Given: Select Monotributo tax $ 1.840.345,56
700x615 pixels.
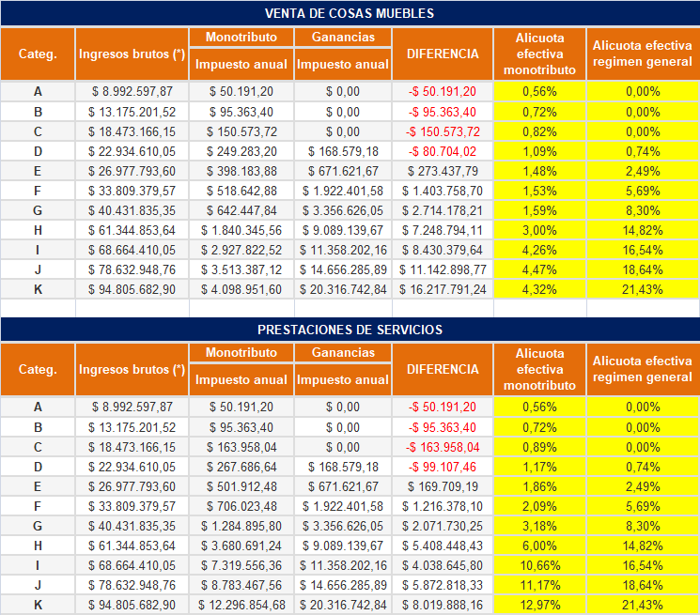Looking at the screenshot, I should tap(241, 231).
